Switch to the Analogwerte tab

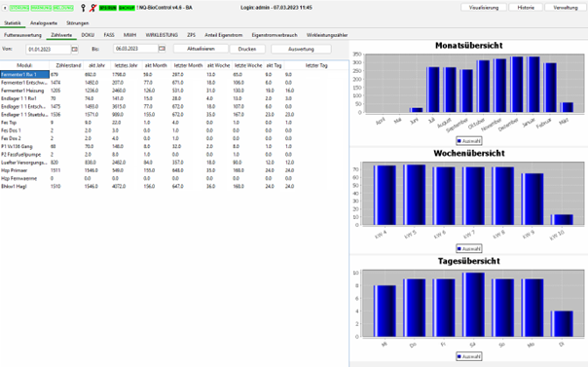(44, 23)
